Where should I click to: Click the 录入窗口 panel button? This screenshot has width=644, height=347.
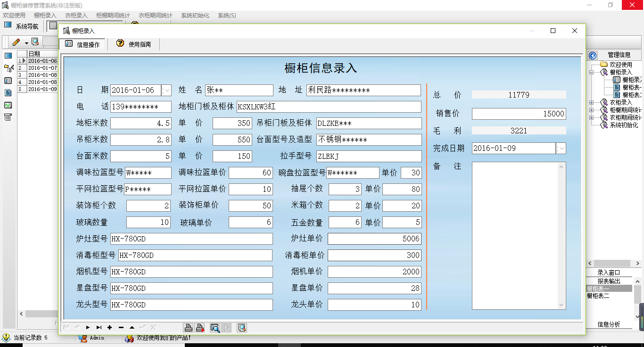click(609, 273)
